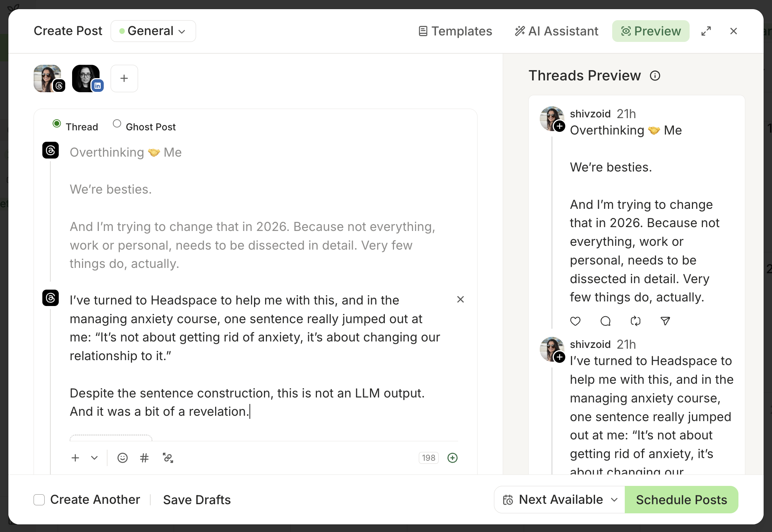Click Save Drafts
Image resolution: width=772 pixels, height=532 pixels.
coord(197,500)
